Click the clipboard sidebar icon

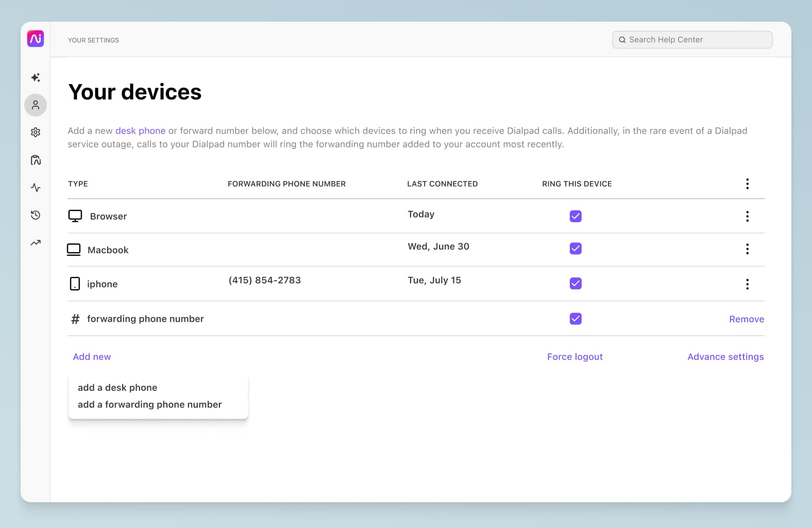(36, 160)
